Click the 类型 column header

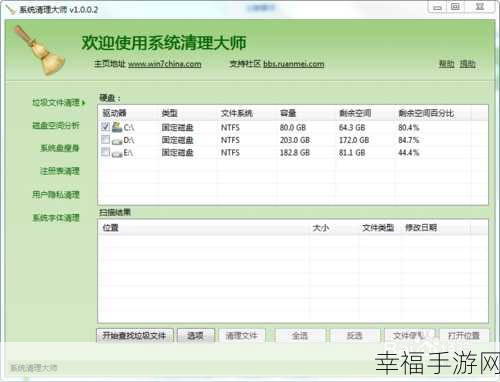pyautogui.click(x=169, y=113)
